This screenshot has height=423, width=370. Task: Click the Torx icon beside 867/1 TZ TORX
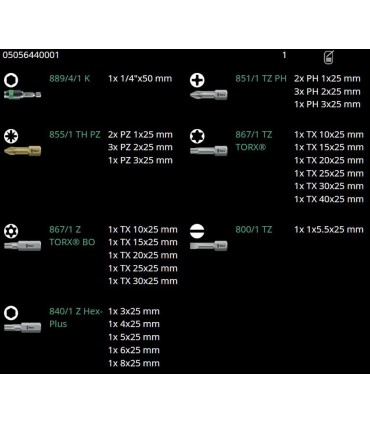click(x=197, y=136)
